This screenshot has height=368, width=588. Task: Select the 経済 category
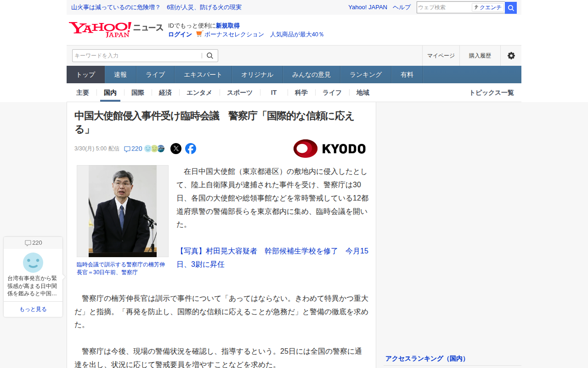[165, 92]
